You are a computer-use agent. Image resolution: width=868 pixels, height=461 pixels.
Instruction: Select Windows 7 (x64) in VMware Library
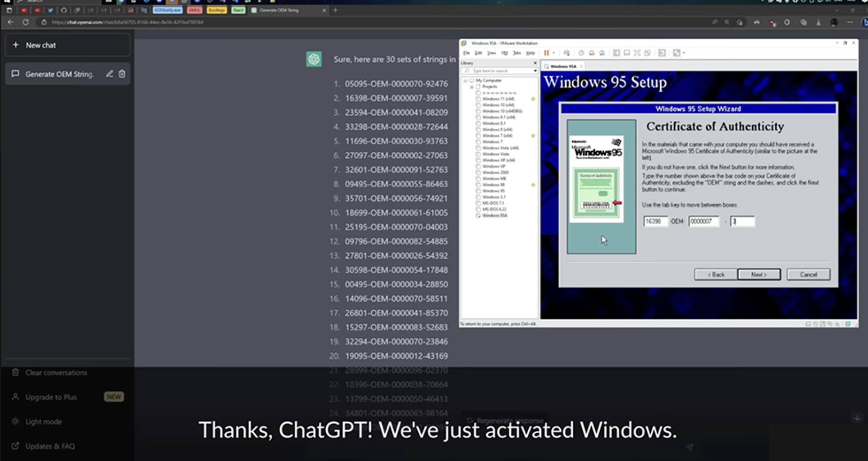[x=497, y=136]
